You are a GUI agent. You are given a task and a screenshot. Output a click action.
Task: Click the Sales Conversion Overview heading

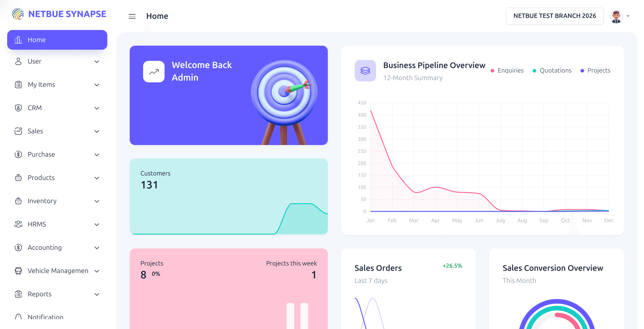coord(553,268)
